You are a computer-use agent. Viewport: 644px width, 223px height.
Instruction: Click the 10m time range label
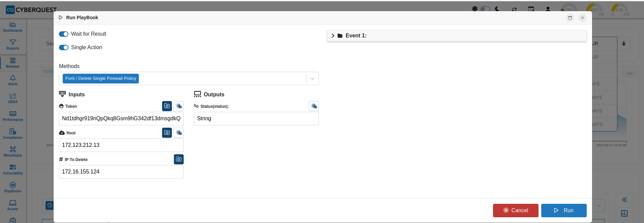(630, 73)
